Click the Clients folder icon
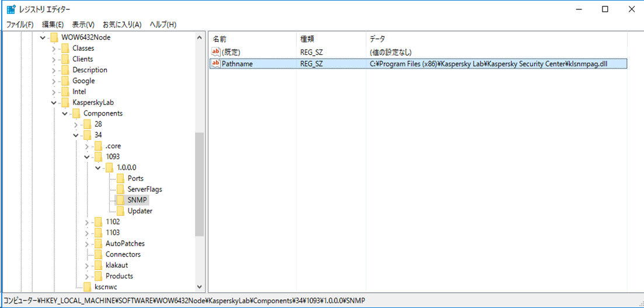644x308 pixels. 65,59
